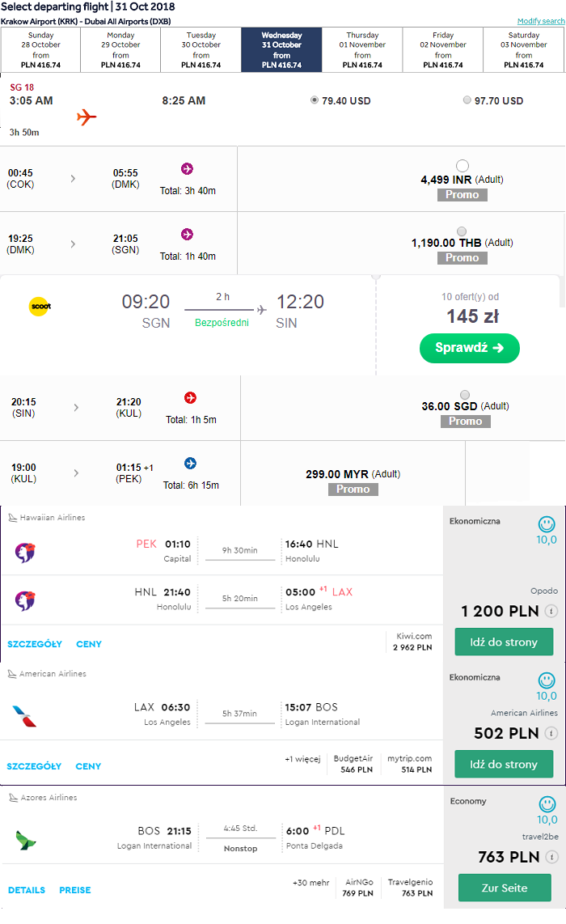Click the green Sprawdź button
This screenshot has height=924, width=566.
[470, 348]
